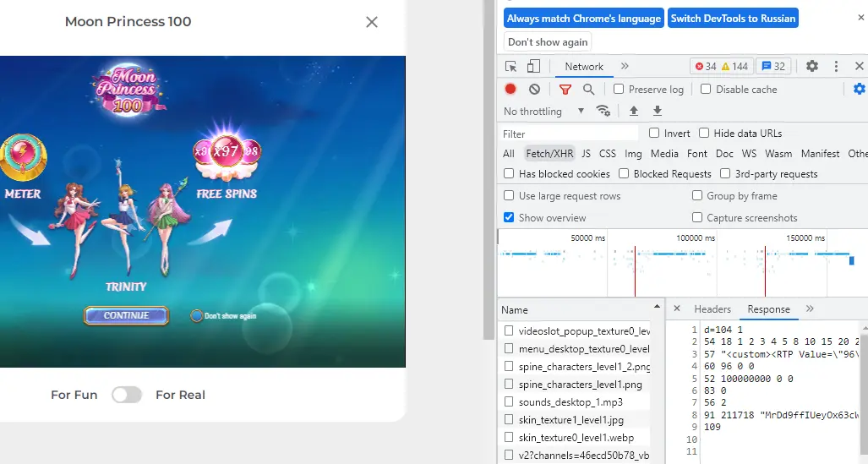This screenshot has width=868, height=464.
Task: Select request sounds_desktop_1.mp3
Action: point(570,402)
